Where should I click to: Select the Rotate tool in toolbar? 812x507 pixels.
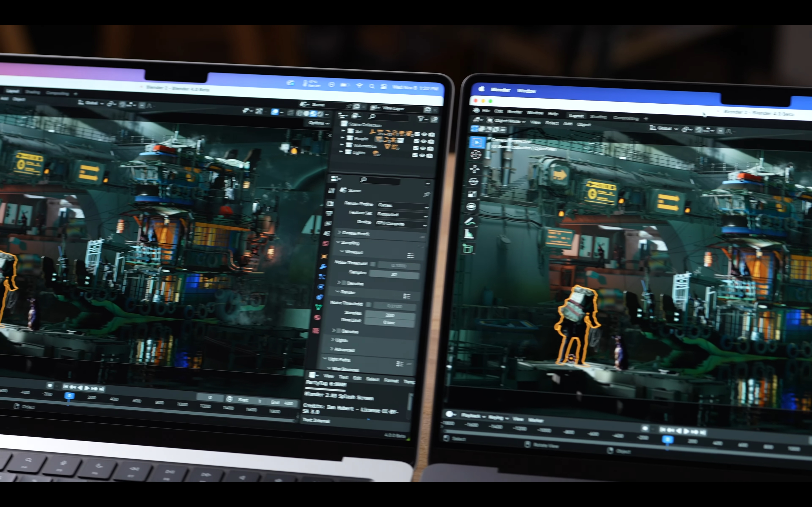coord(473,181)
